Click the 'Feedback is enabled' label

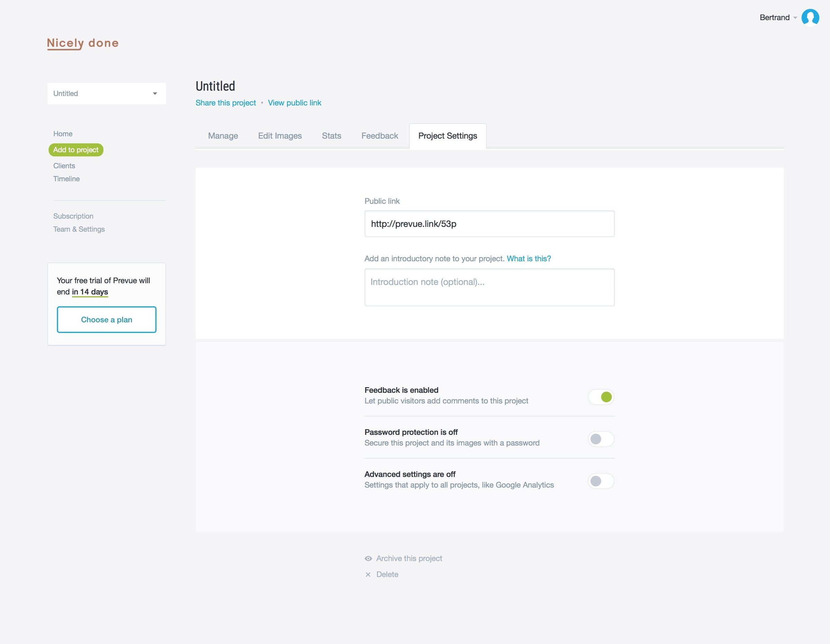(x=401, y=390)
